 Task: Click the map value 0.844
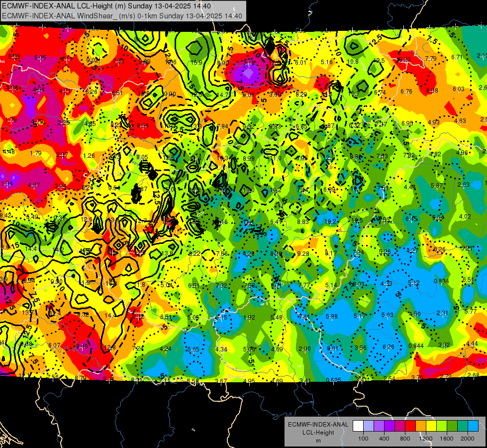tap(416, 346)
